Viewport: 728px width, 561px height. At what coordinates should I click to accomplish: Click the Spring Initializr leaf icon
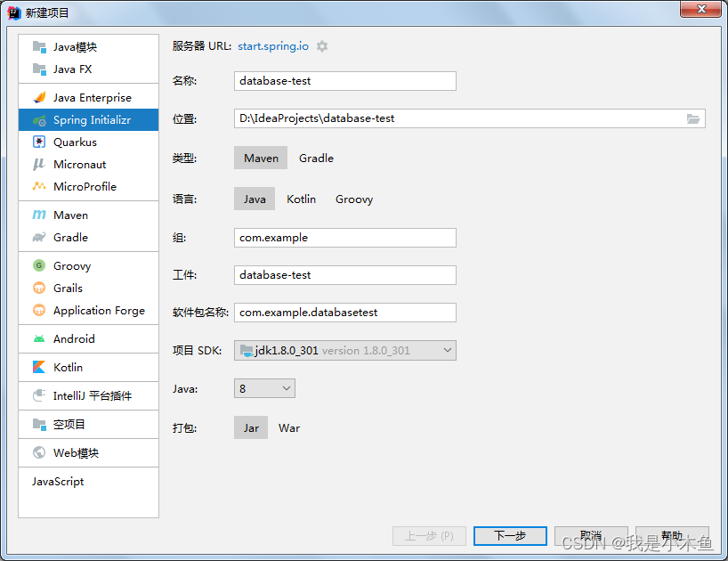tap(39, 120)
